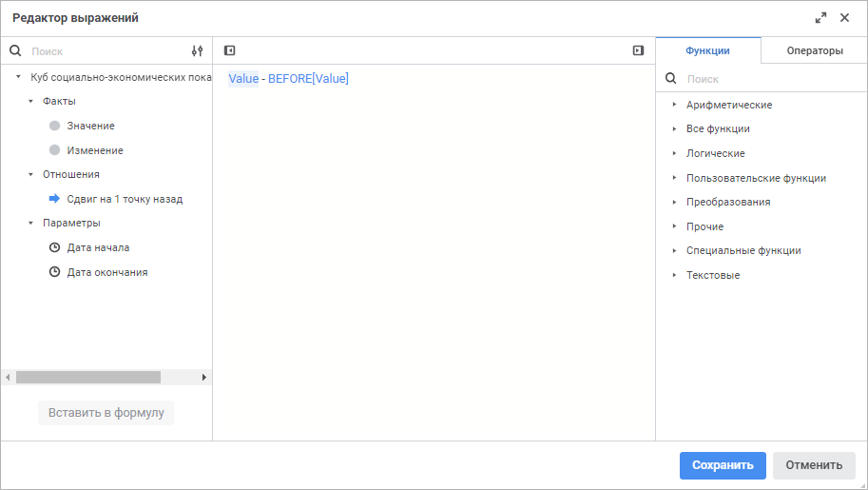
Task: Expand the Арифметические functions group
Action: [674, 105]
